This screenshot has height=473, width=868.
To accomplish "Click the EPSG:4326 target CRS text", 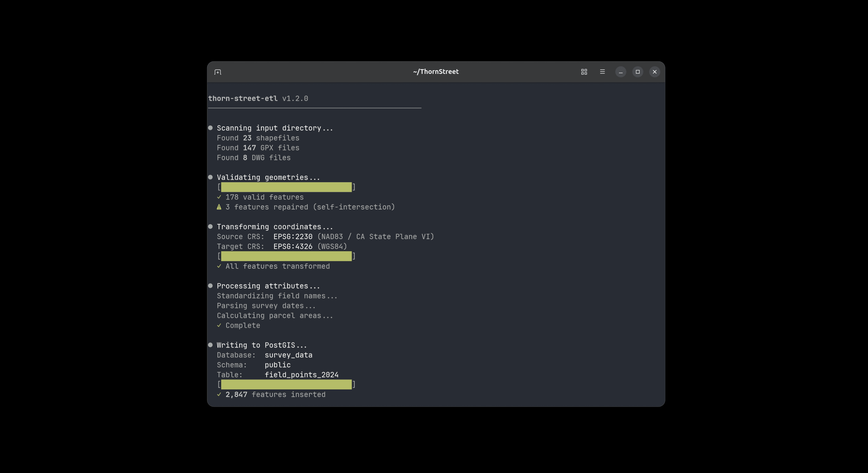I will [x=292, y=246].
